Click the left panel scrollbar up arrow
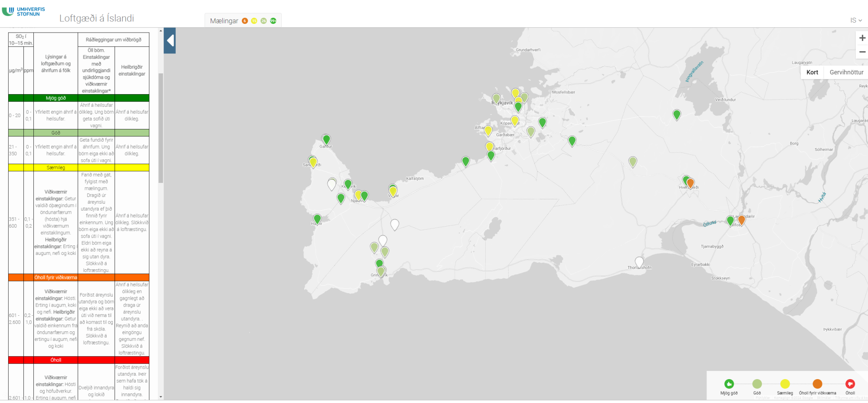This screenshot has width=868, height=403. coord(161,31)
